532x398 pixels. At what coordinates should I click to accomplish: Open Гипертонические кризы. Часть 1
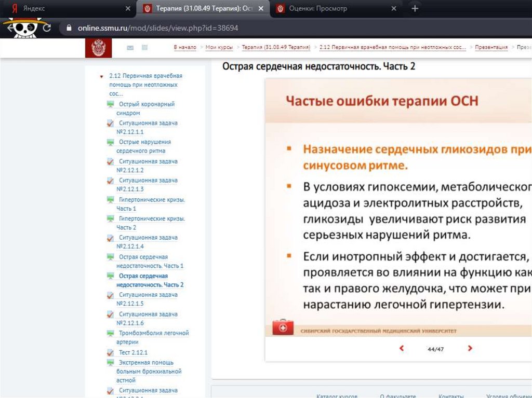pyautogui.click(x=151, y=204)
